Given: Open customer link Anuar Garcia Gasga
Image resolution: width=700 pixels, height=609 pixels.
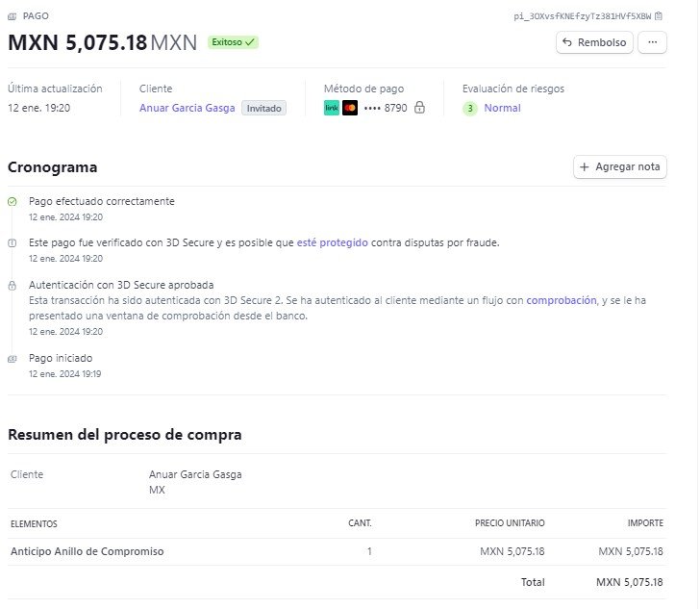Looking at the screenshot, I should [x=187, y=108].
